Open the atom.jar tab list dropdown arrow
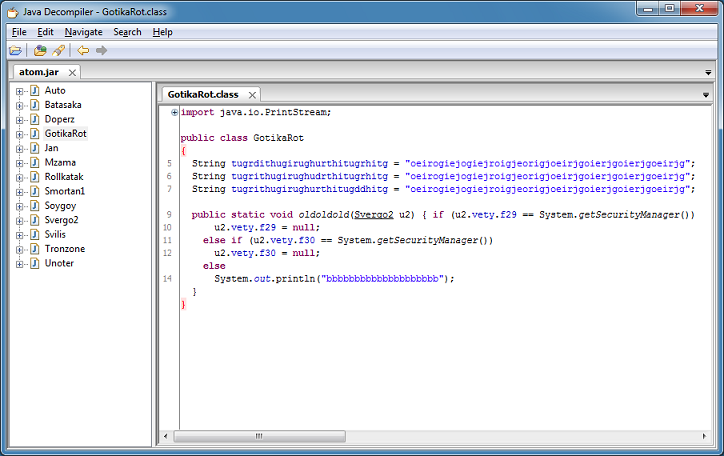The height and width of the screenshot is (456, 724). pos(708,72)
